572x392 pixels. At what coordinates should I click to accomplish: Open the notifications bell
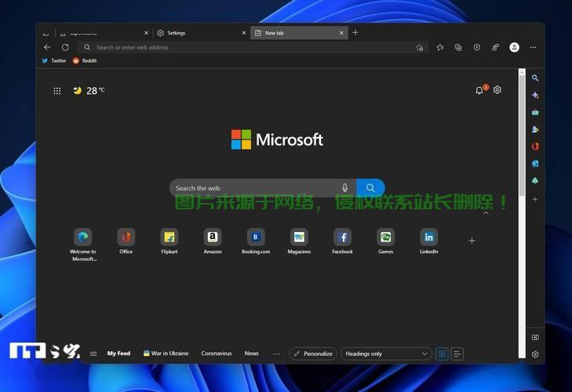pyautogui.click(x=479, y=90)
